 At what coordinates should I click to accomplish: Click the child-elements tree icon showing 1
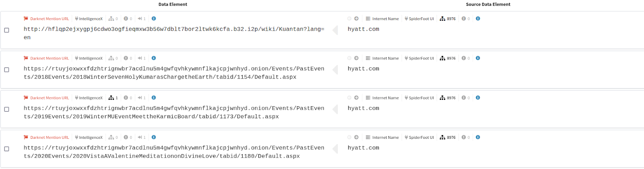point(111,98)
